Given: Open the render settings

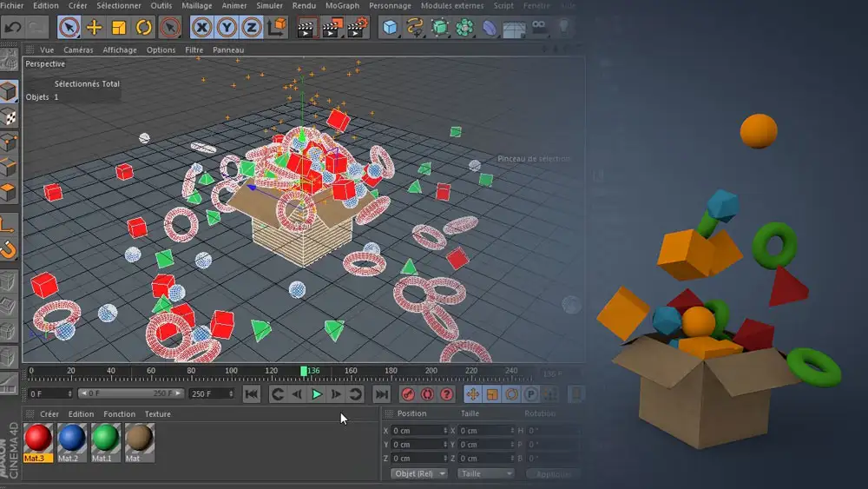Looking at the screenshot, I should pyautogui.click(x=358, y=27).
